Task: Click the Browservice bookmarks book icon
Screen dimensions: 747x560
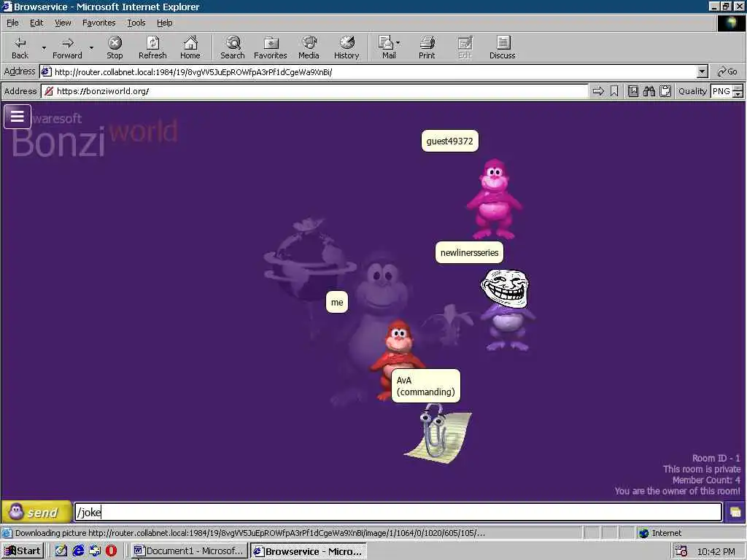Action: 632,91
